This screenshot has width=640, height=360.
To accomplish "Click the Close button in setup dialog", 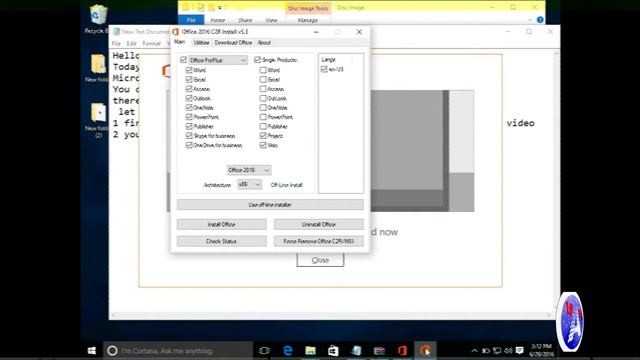I will (320, 260).
